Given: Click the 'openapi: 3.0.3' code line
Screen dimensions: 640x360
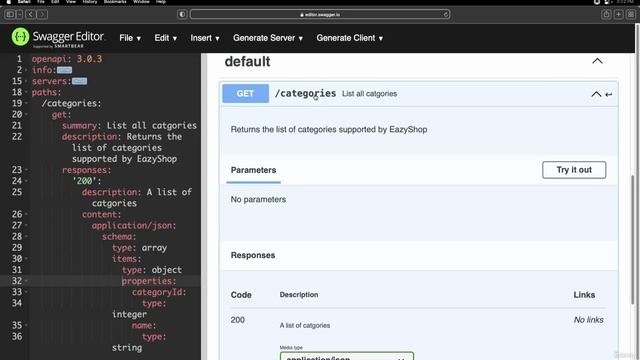Looking at the screenshot, I should 67,59.
